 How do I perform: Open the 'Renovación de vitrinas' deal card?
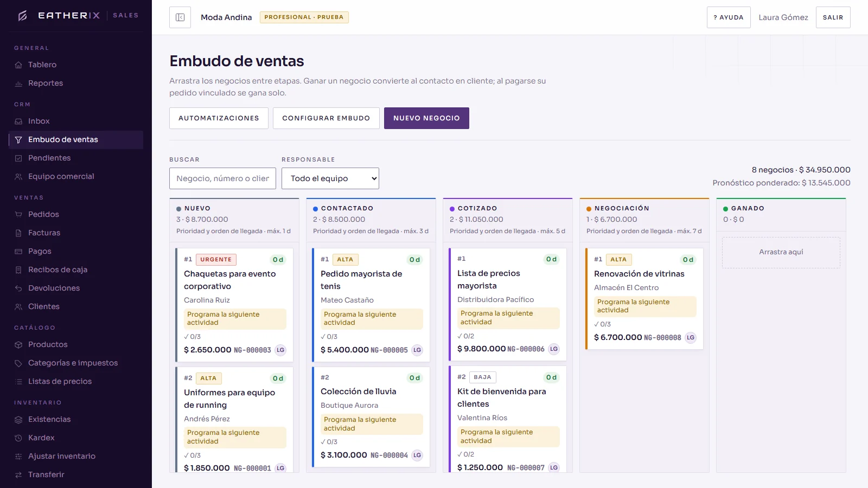tap(644, 299)
